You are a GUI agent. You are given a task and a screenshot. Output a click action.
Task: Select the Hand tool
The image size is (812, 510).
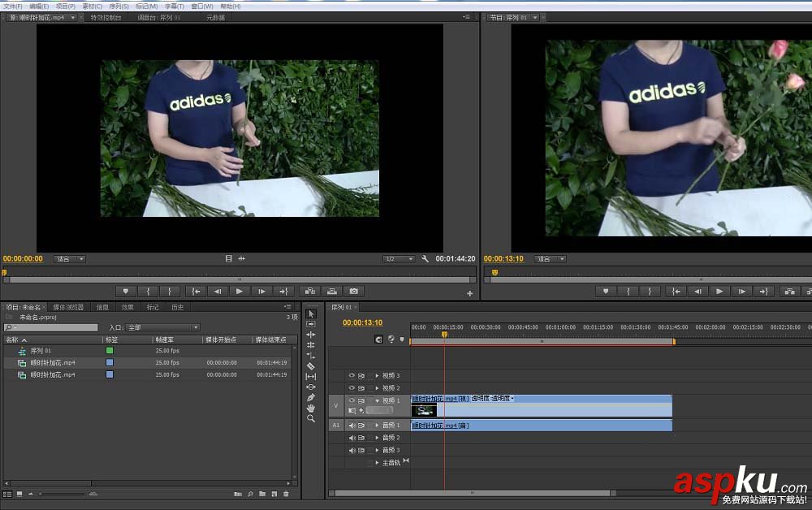(311, 408)
